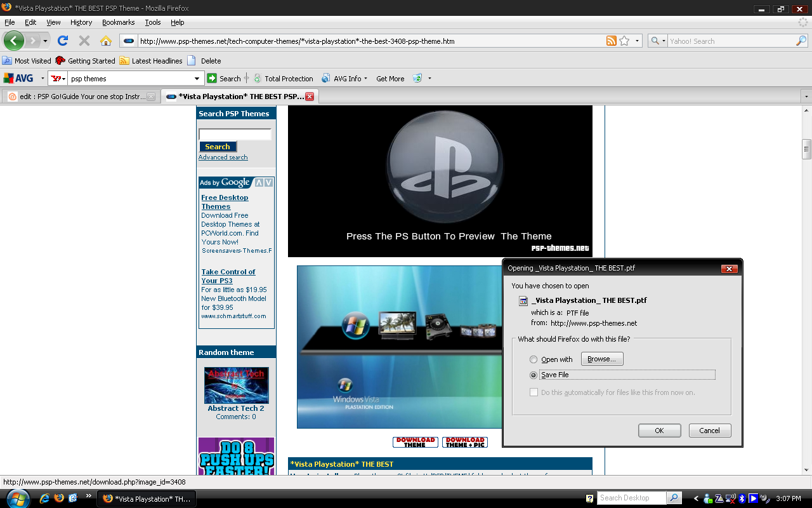Click the green AVG Search arrow button
Image resolution: width=812 pixels, height=508 pixels.
pos(212,78)
